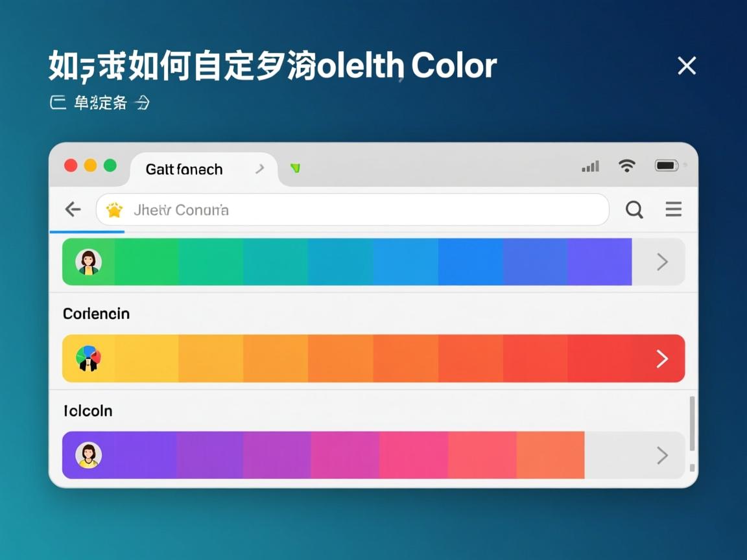Toggle the battery status indicator
The height and width of the screenshot is (560, 747).
[666, 165]
